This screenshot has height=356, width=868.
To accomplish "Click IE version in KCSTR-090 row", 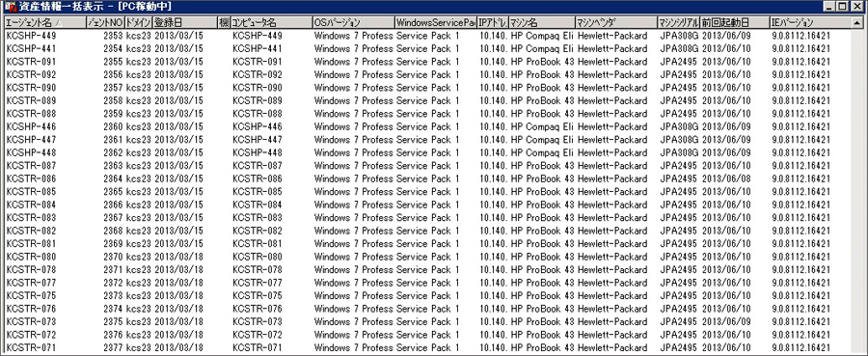I will tap(800, 88).
